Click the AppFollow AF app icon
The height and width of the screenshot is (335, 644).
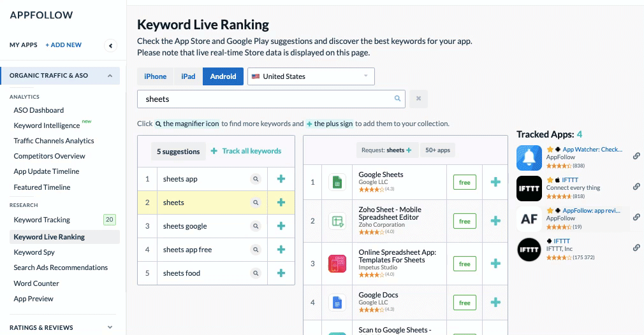(x=529, y=219)
